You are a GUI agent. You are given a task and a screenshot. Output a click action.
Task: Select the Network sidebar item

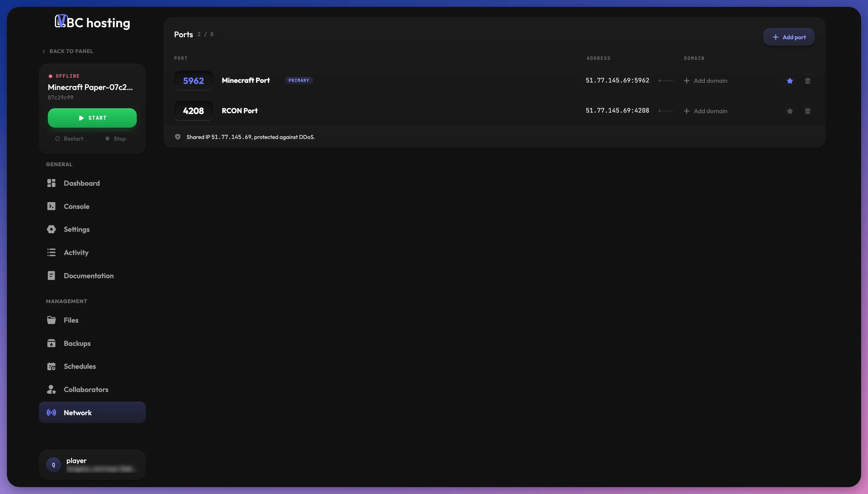point(92,413)
